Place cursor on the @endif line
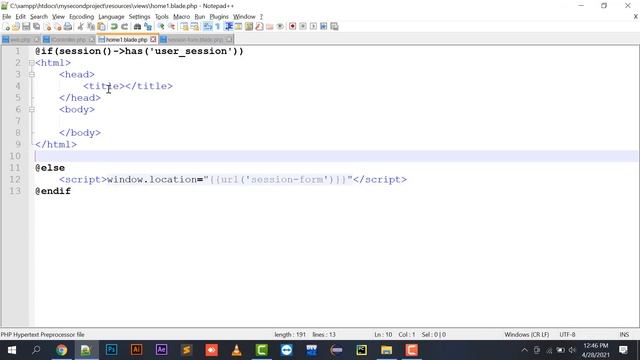Viewport: 640px width, 360px height. (x=53, y=191)
